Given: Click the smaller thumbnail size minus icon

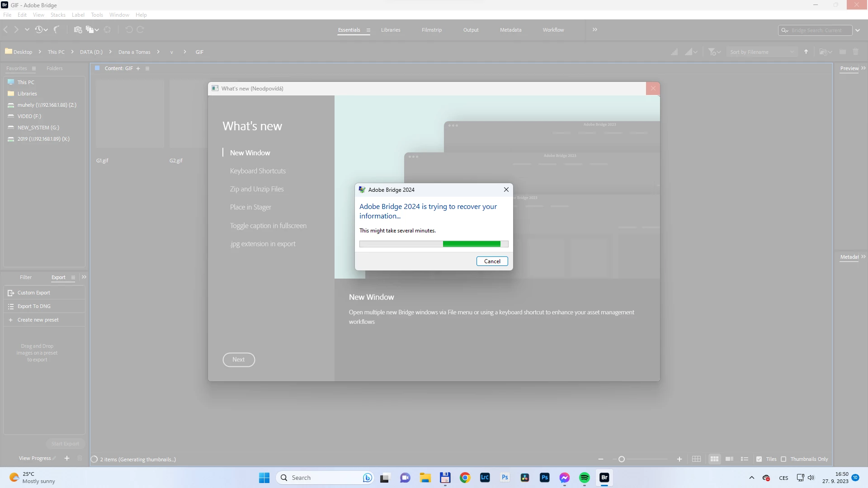Looking at the screenshot, I should (601, 459).
